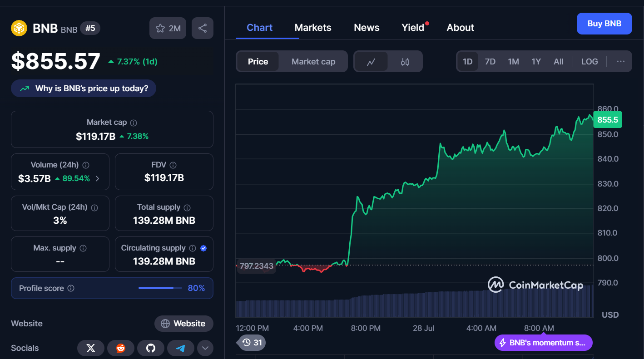The height and width of the screenshot is (359, 644).
Task: Click the Circulating supply info icon
Action: click(193, 248)
